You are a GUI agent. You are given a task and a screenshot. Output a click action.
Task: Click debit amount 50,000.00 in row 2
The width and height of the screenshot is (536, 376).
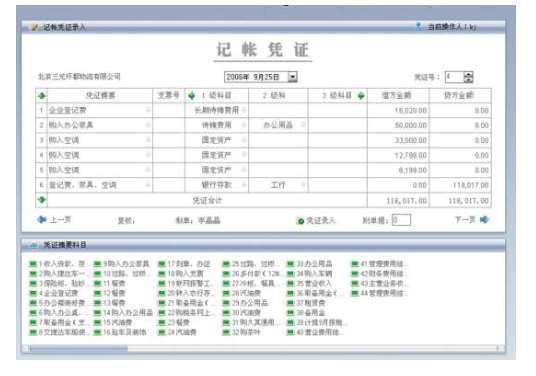411,125
